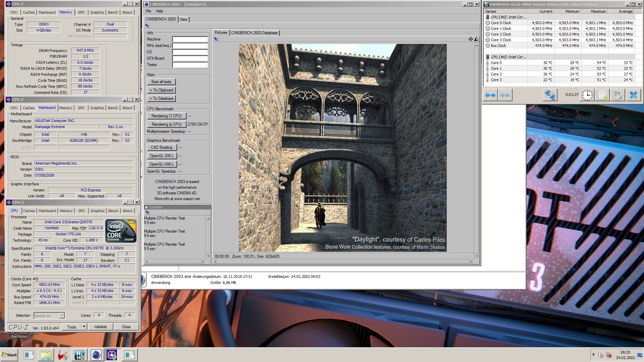Click To Database button
Image resolution: width=644 pixels, height=362 pixels.
tap(161, 99)
